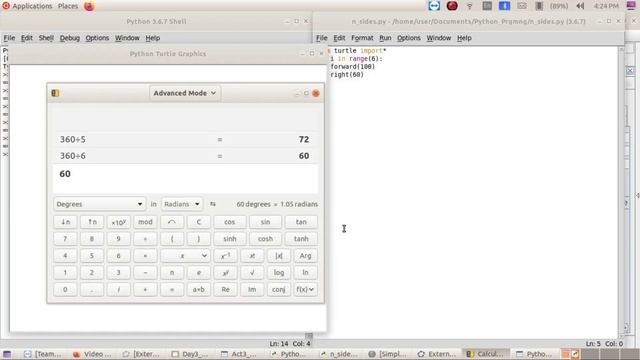Click the C clear key
640x360 pixels.
click(x=199, y=222)
